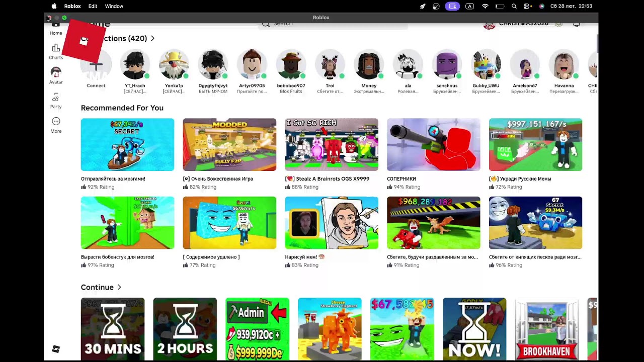Open the Edit menu
Image resolution: width=644 pixels, height=362 pixels.
tap(93, 6)
